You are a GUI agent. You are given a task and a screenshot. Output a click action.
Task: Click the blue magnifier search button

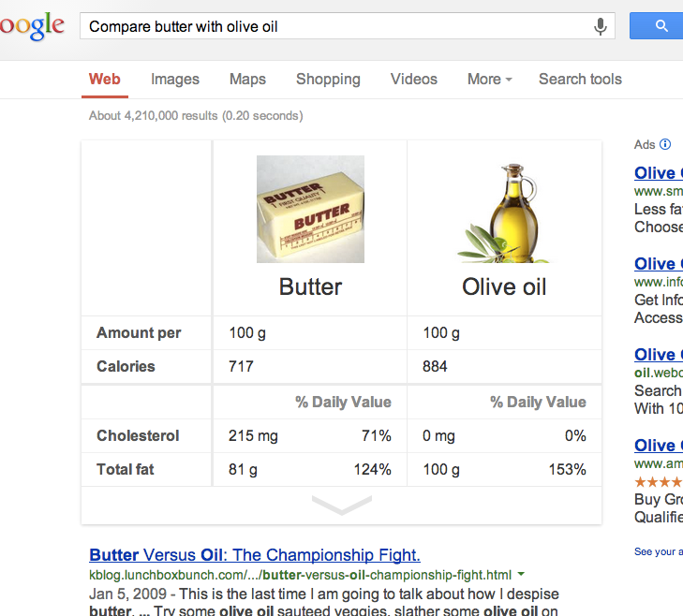(658, 26)
